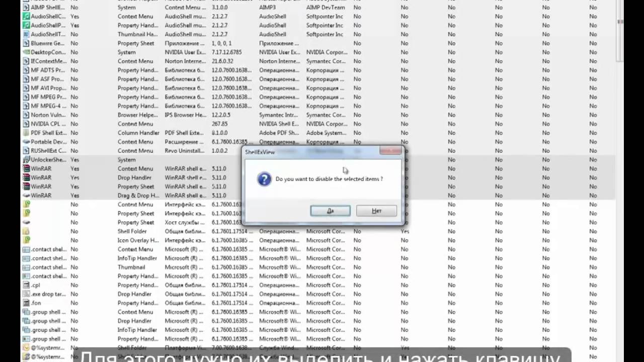Click folder icon in Shell Folder row
This screenshot has height=362, width=644.
point(26,232)
